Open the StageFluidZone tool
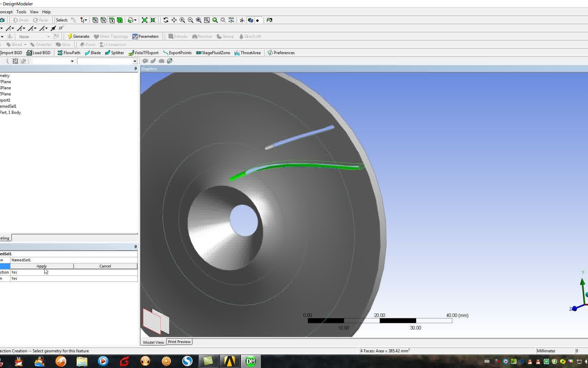The image size is (588, 368). (213, 52)
